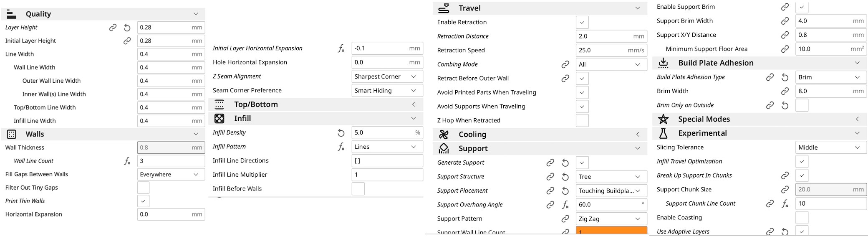Click the Retraction Distance input field
Viewport: 868px width, 239px height.
click(605, 36)
